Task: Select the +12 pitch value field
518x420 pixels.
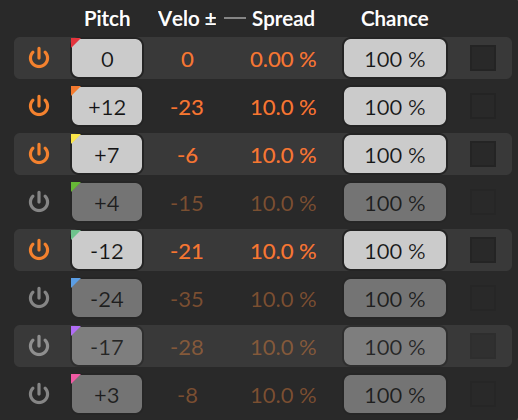Action: click(x=107, y=106)
